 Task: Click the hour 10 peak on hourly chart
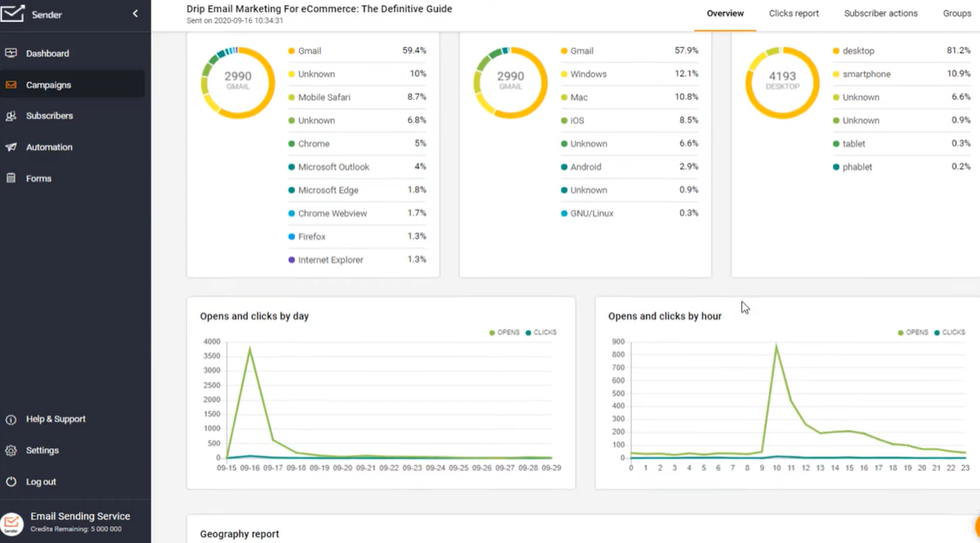pos(777,345)
